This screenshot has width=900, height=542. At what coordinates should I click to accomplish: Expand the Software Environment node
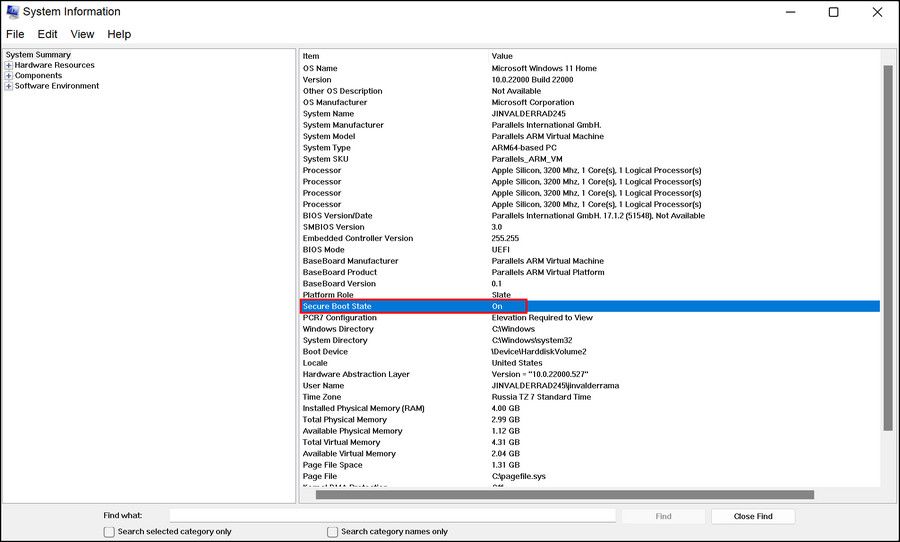click(x=9, y=86)
